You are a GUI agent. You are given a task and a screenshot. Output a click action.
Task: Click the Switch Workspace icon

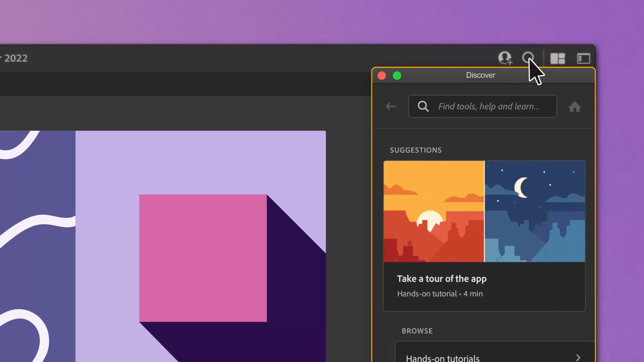(583, 59)
